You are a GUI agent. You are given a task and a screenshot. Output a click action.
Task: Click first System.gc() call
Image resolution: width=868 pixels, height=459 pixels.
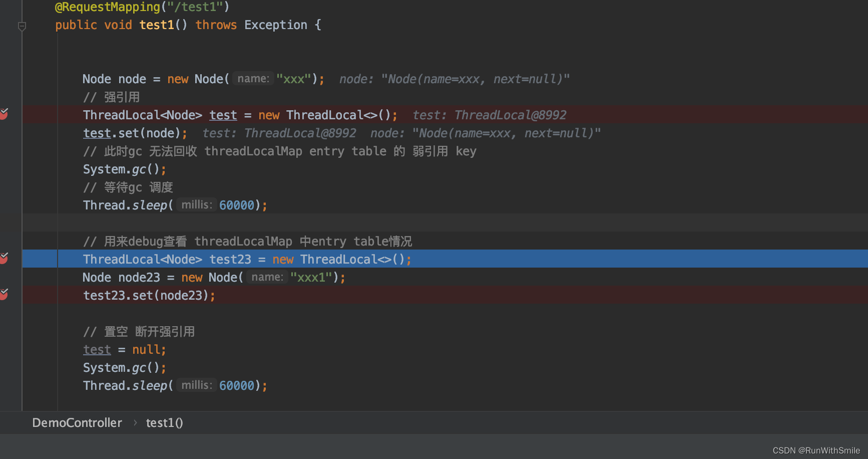click(125, 169)
